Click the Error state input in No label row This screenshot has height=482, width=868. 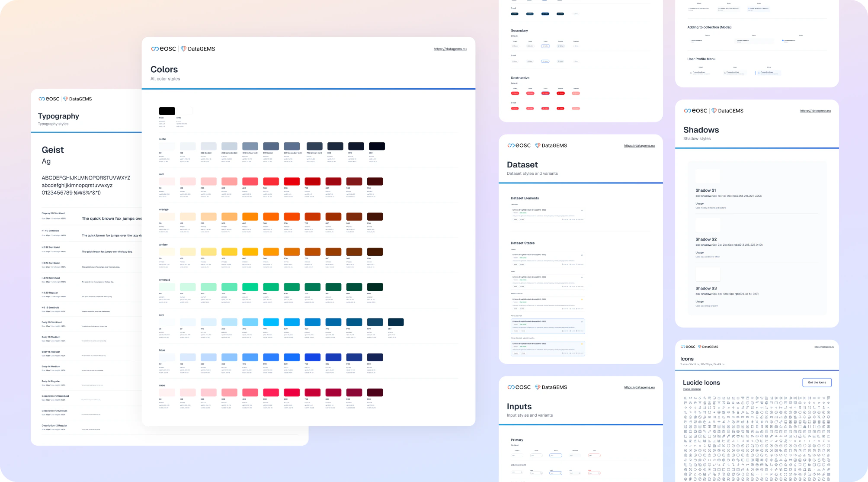(x=594, y=455)
